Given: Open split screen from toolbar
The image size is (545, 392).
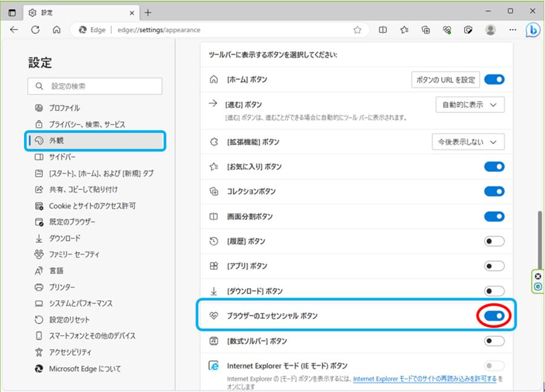Looking at the screenshot, I should tap(383, 30).
